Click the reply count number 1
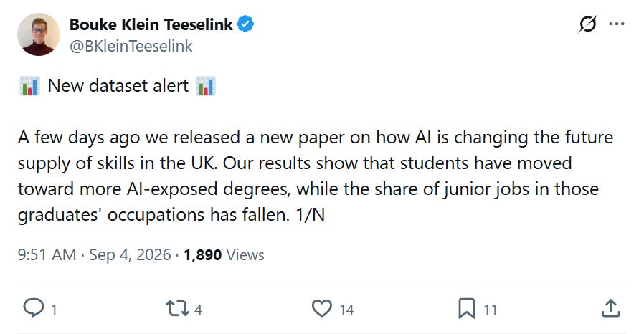644x334 pixels. [53, 310]
